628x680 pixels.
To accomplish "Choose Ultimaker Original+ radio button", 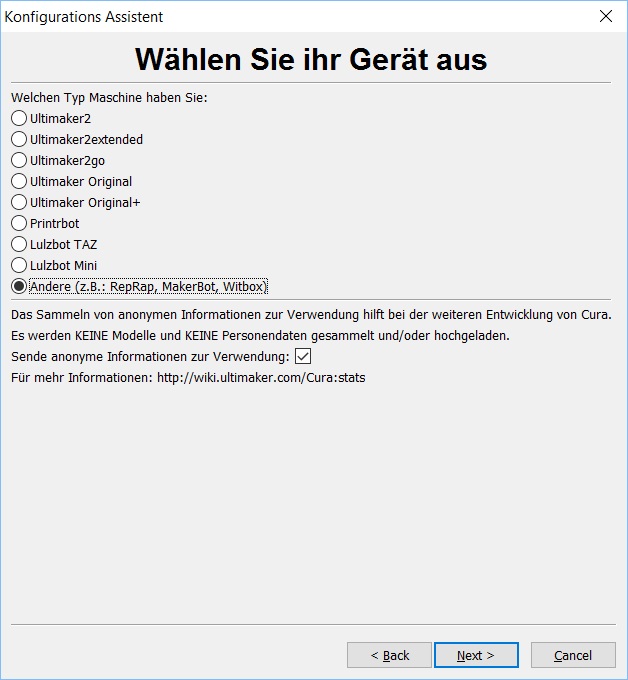I will (x=19, y=202).
